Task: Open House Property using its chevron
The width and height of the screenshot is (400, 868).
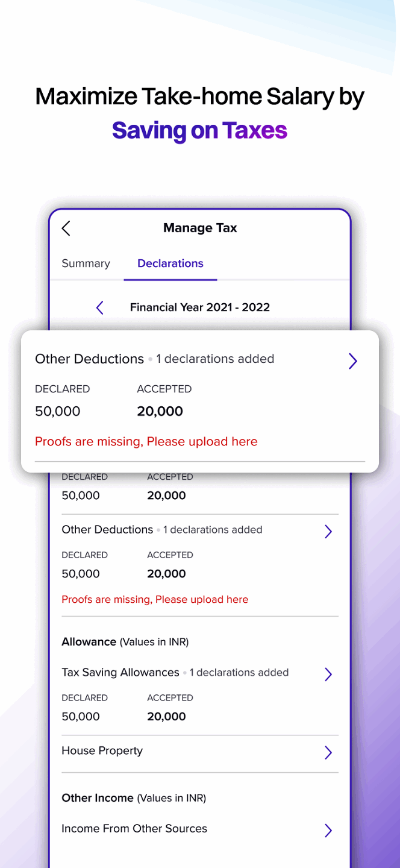Action: (328, 752)
